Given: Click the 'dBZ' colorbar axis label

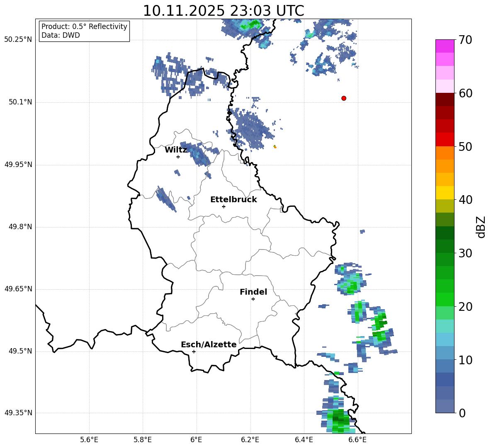Looking at the screenshot, I should pyautogui.click(x=481, y=227).
